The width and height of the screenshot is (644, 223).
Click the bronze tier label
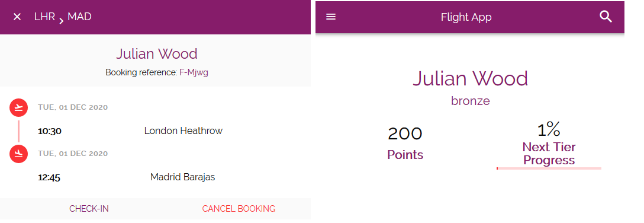pos(470,101)
